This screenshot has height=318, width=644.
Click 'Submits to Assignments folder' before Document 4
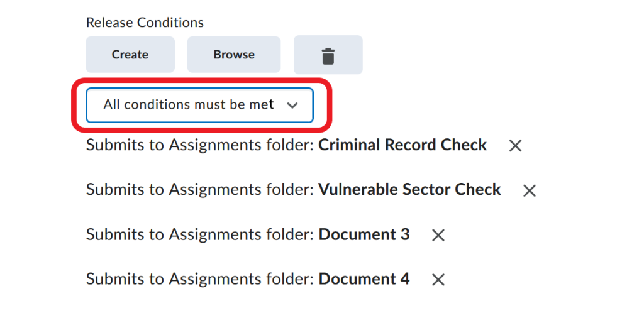201,280
